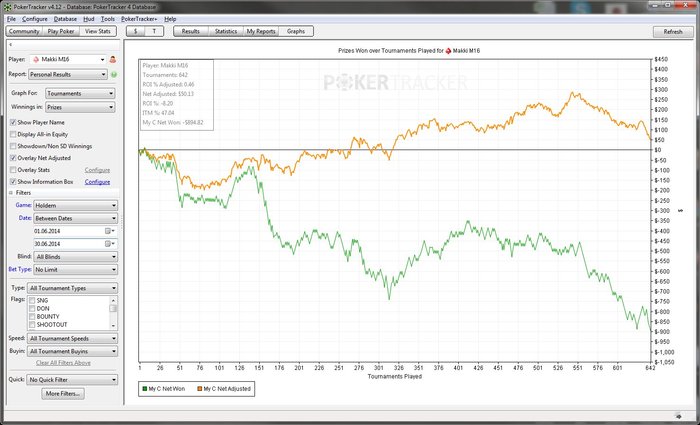Switch to the My Reports tab
The image size is (700, 425).
[x=261, y=31]
